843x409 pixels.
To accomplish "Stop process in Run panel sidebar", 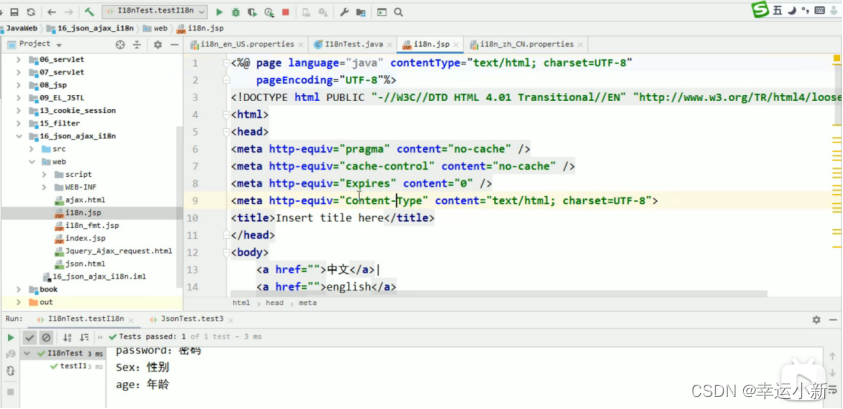I will [10, 392].
